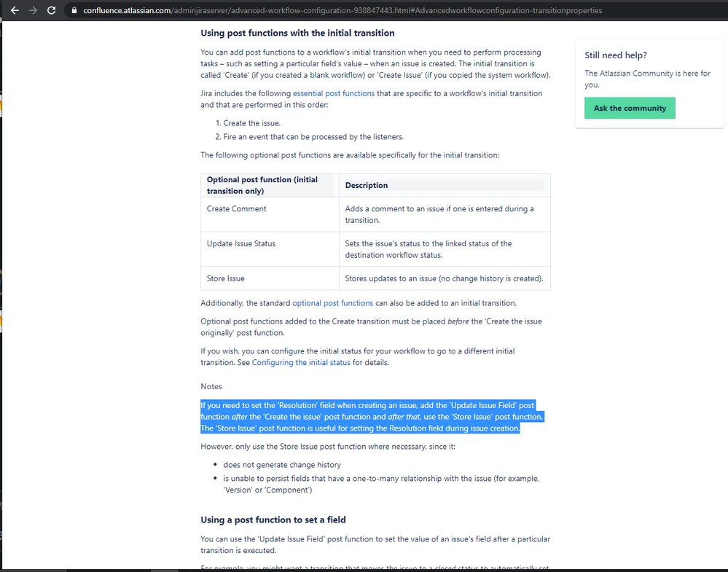
Task: Click the browser forward arrow
Action: 33,10
